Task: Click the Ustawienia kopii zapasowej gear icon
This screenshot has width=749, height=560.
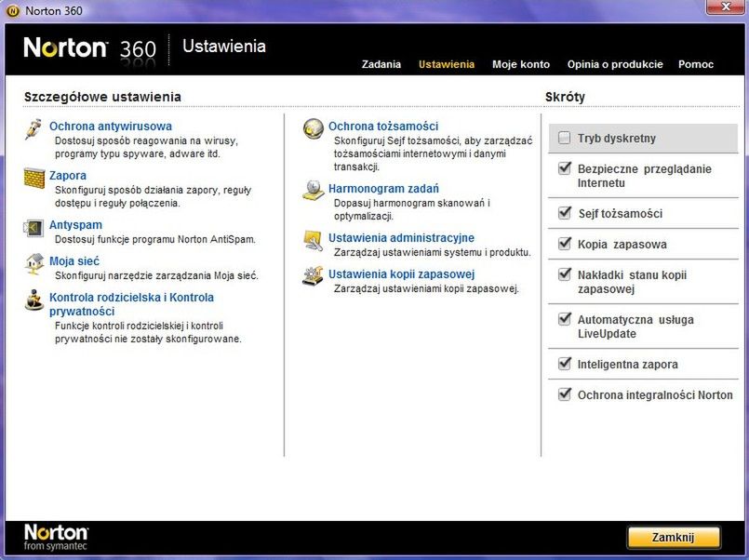Action: (313, 276)
